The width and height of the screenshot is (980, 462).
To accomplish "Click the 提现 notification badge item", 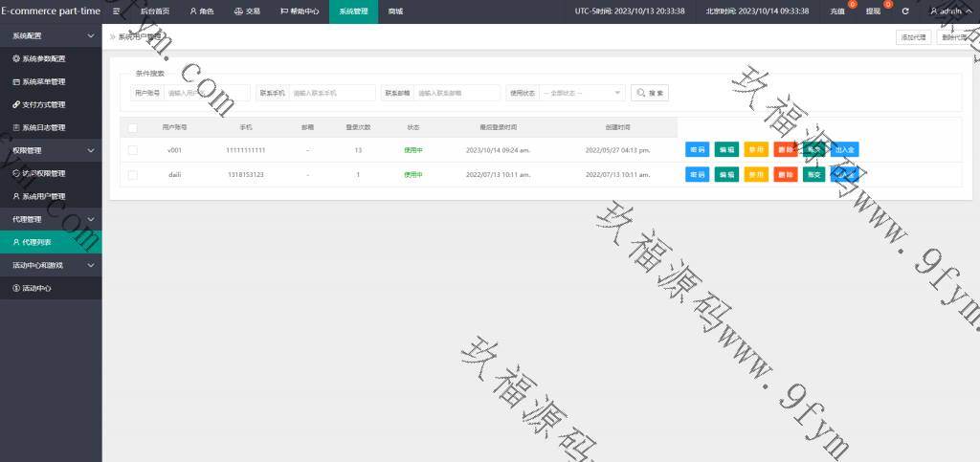I will coord(874,11).
